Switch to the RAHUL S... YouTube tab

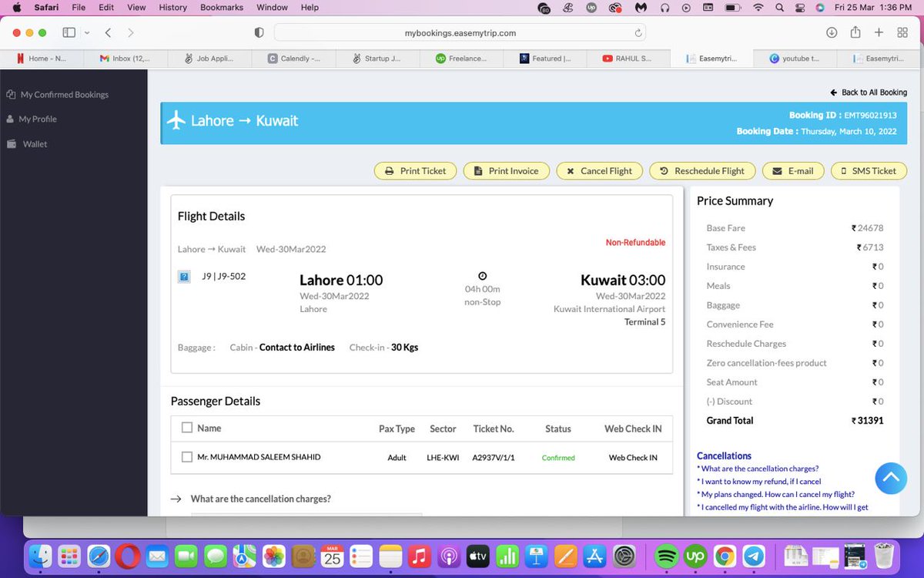[628, 59]
